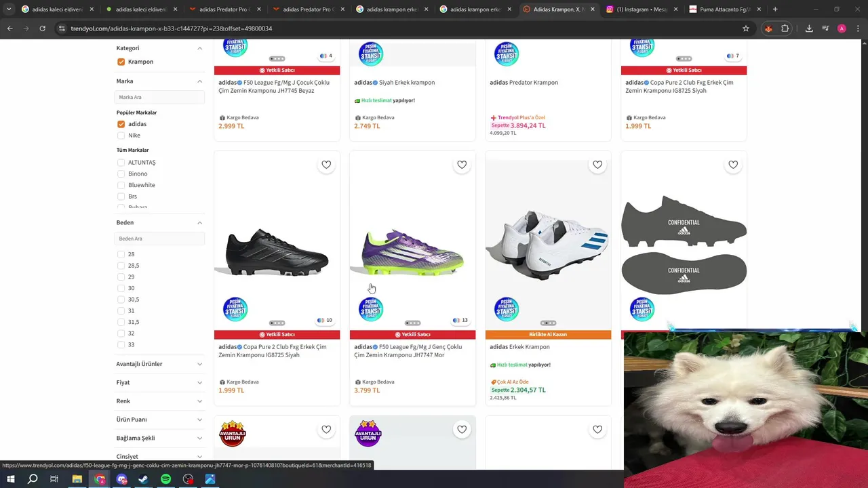868x488 pixels.
Task: Collapse the Beden filter section
Action: (199, 222)
